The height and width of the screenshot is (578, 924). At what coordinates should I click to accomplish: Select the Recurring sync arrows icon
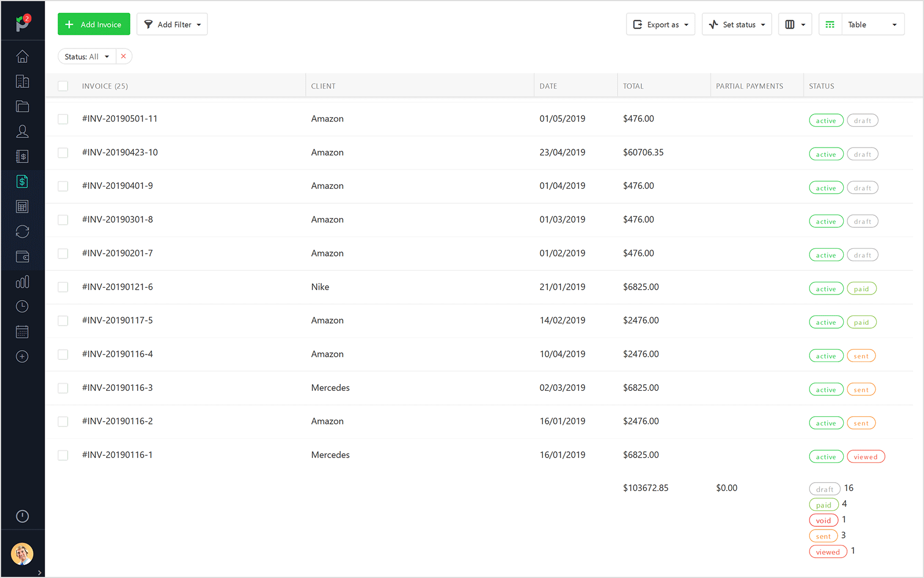[22, 231]
